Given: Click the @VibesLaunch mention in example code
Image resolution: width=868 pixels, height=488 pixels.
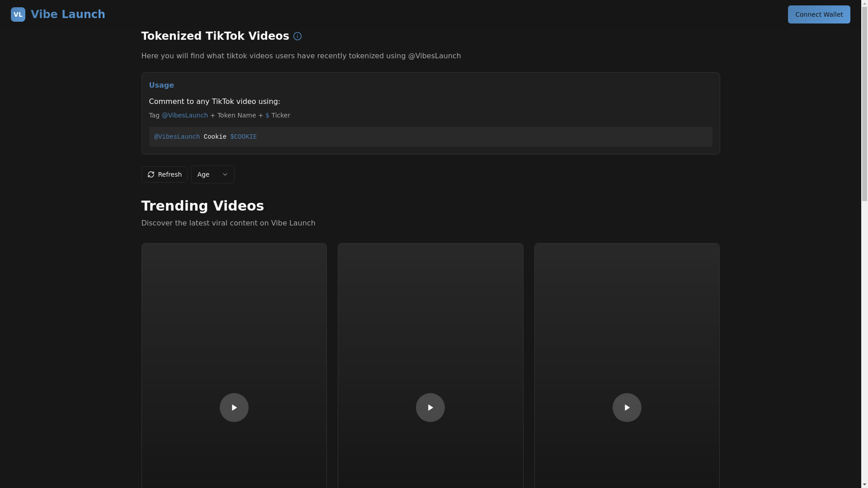Looking at the screenshot, I should coord(177,137).
